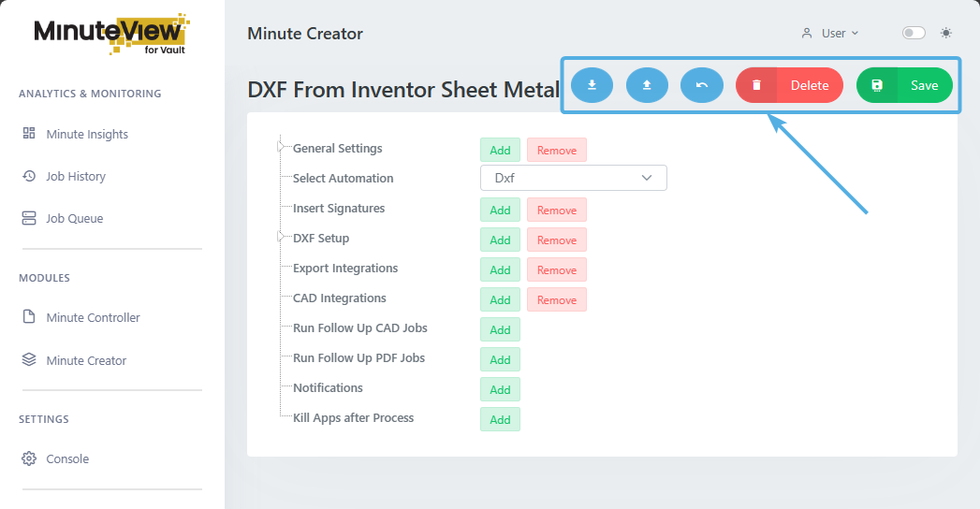Viewport: 980px width, 509px height.
Task: Click Add for CAD Integrations
Action: [500, 299]
